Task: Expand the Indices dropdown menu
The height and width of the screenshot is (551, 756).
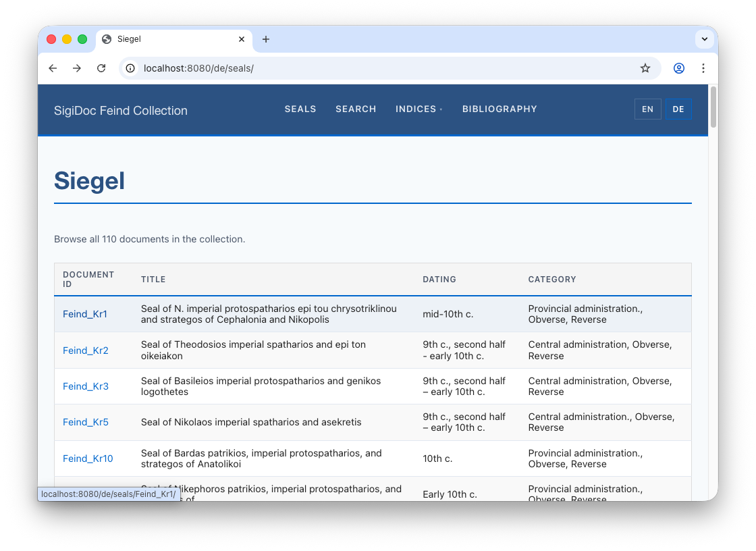Action: click(418, 109)
